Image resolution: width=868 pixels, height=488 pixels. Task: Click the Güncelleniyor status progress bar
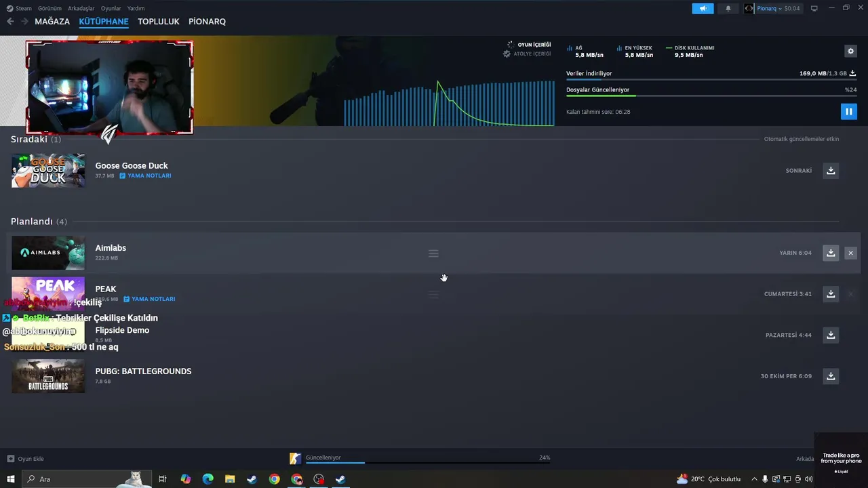pos(427,462)
